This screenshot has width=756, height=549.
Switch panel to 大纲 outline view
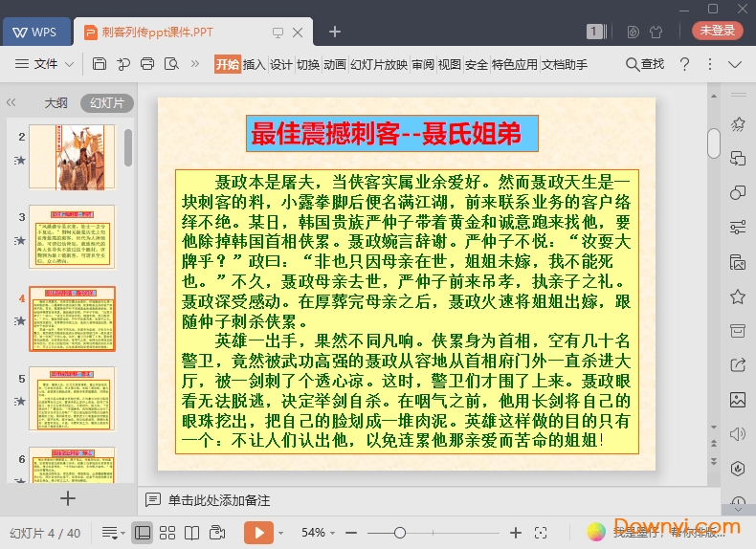pos(56,103)
